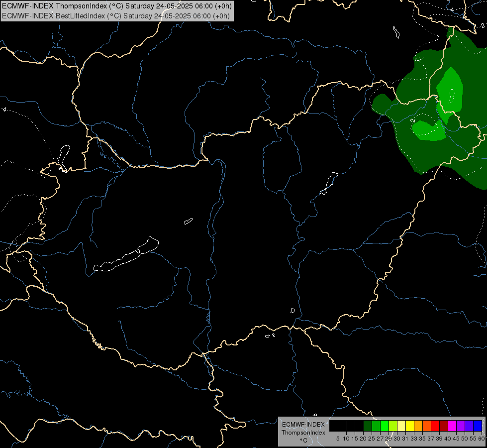
Task: Click the bright red 37–39 legend swatch
Action: point(435,426)
